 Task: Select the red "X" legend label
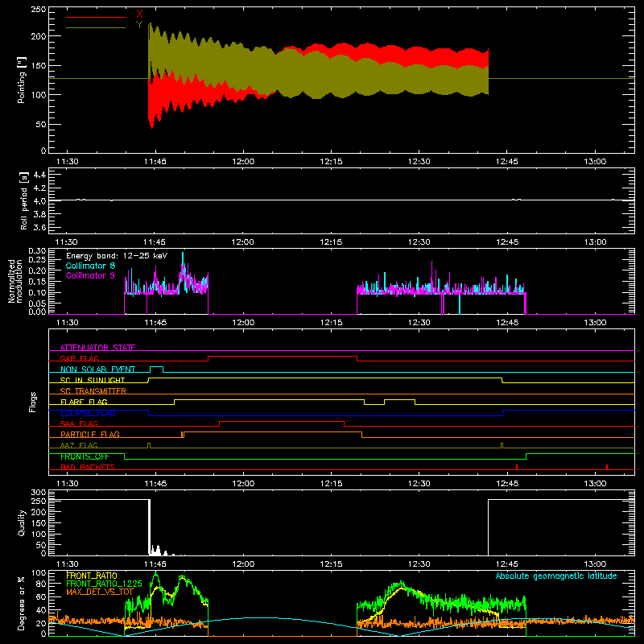[139, 14]
